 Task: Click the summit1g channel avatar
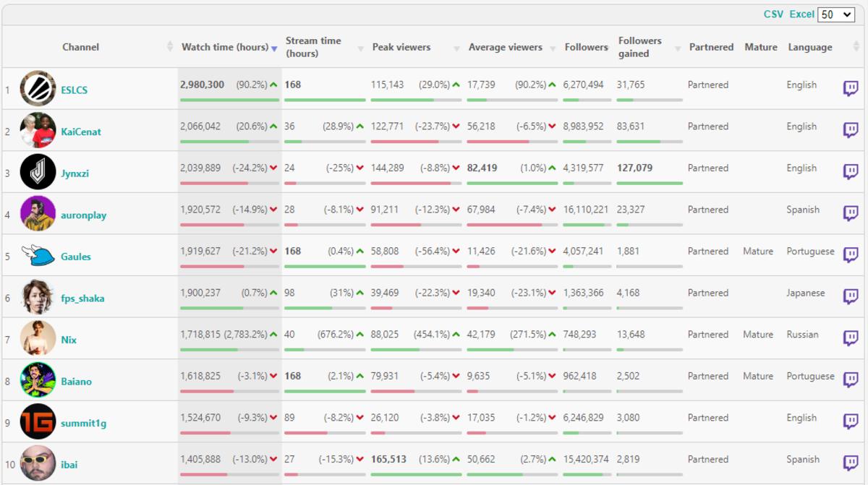[x=38, y=422]
